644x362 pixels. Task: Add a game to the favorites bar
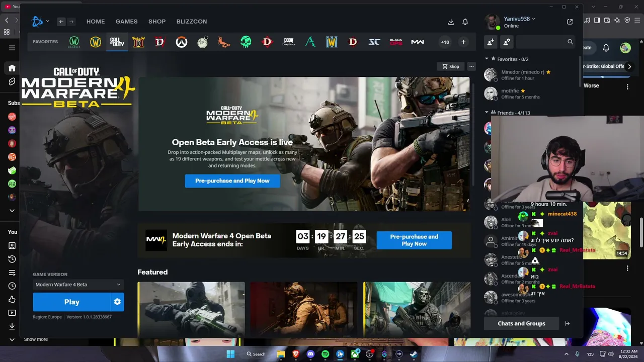pyautogui.click(x=463, y=42)
